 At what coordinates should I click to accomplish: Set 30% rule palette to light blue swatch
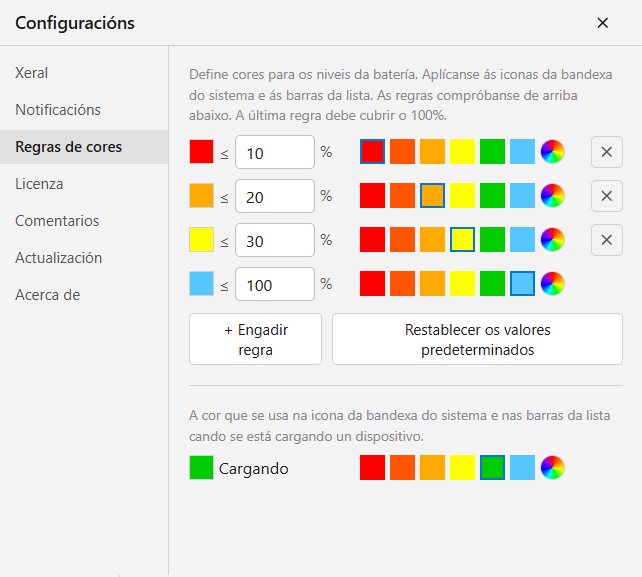click(522, 240)
